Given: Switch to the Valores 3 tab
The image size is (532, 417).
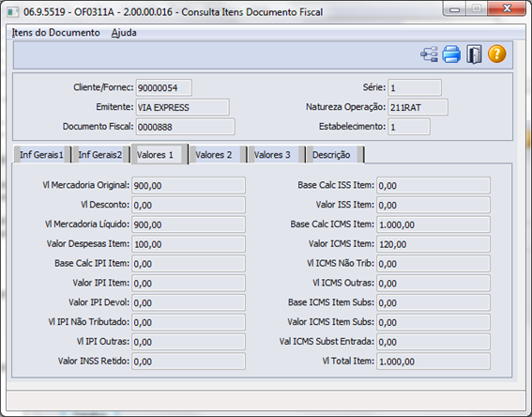Looking at the screenshot, I should (277, 155).
